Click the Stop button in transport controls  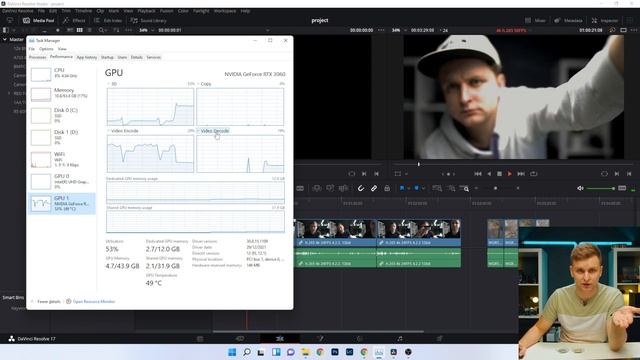pyautogui.click(x=499, y=174)
